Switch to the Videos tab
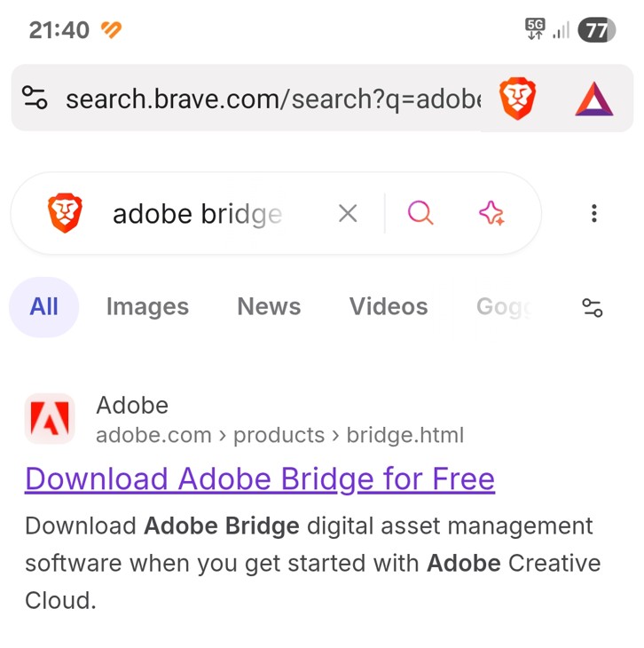The image size is (644, 648). tap(389, 307)
